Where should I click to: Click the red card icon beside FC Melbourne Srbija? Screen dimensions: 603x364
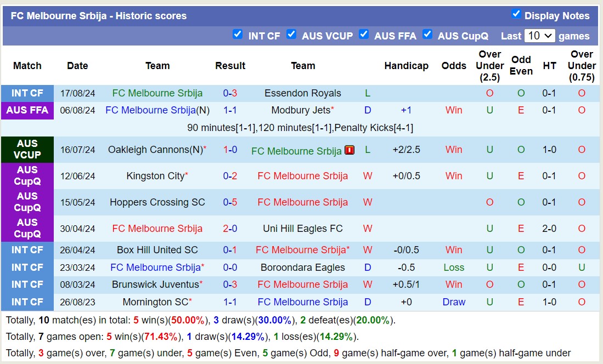click(x=350, y=150)
